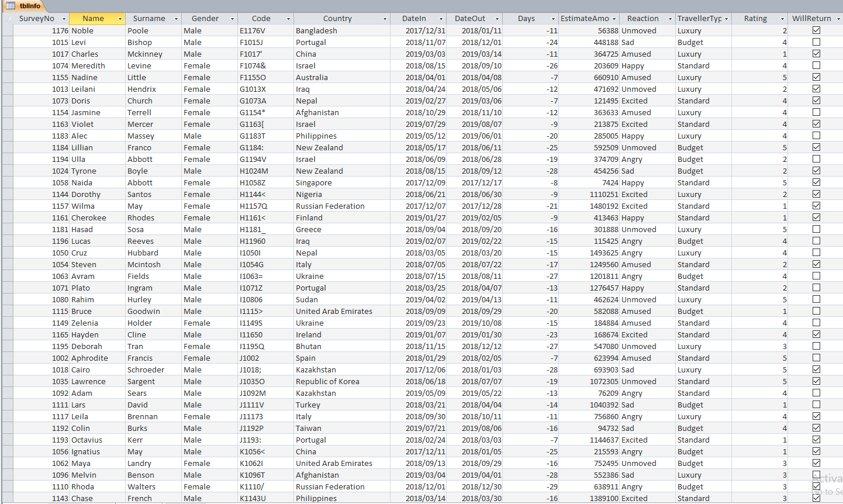Select the tblInfo table tab

(x=23, y=6)
